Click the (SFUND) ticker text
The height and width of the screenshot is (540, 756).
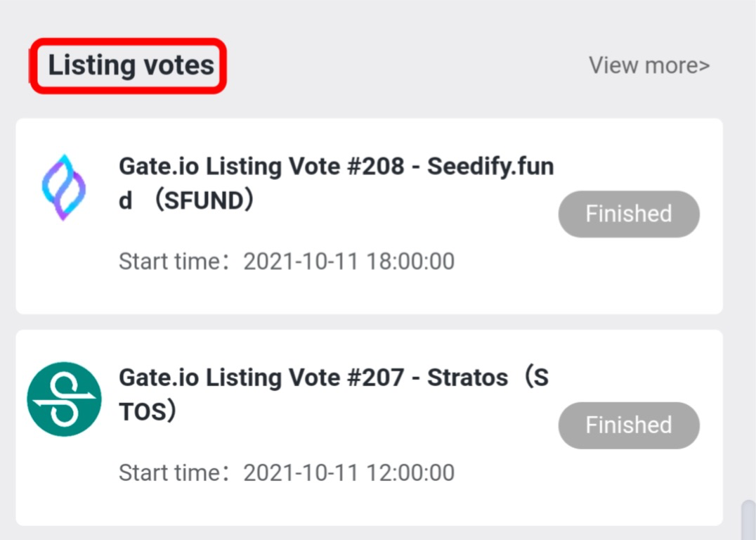point(204,201)
